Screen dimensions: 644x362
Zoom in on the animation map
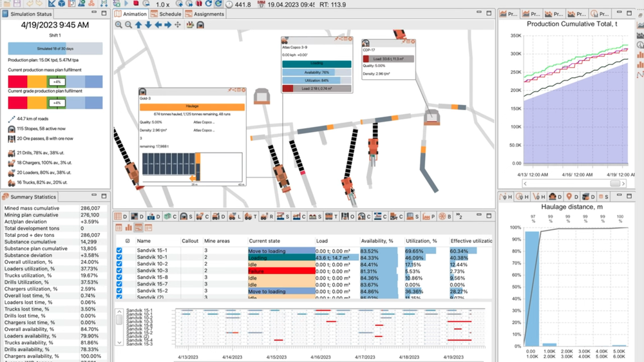pyautogui.click(x=118, y=25)
